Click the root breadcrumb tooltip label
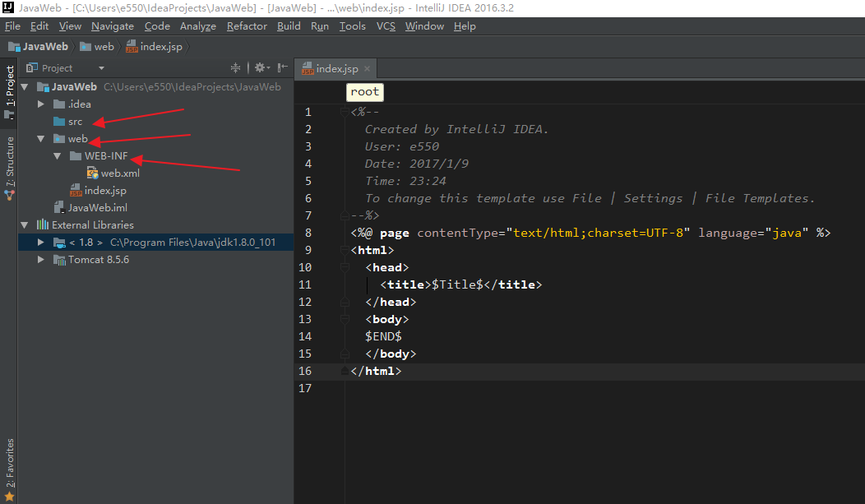Image resolution: width=865 pixels, height=504 pixels. [x=364, y=92]
